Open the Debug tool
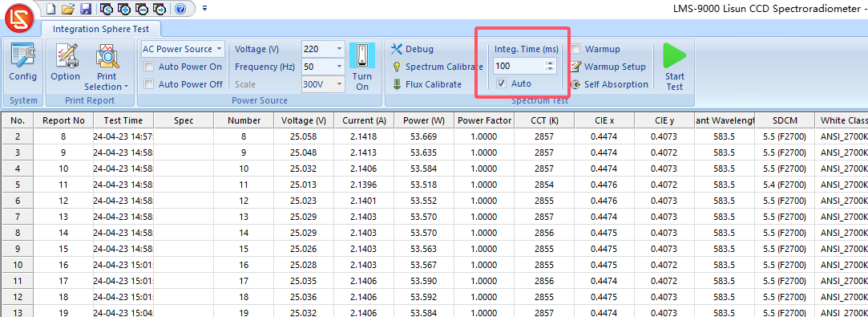Image resolution: width=868 pixels, height=317 pixels. pos(412,49)
